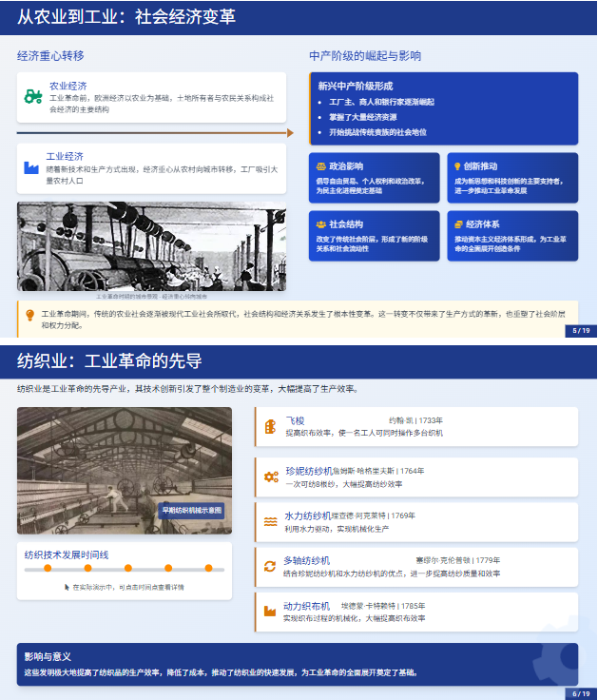Select the fifth (last) timeline point
Screen dimensions: 598x700
click(208, 568)
